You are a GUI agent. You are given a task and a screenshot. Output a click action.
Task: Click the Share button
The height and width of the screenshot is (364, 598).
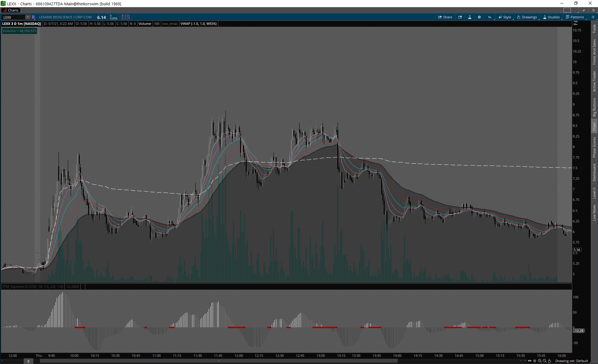[445, 17]
